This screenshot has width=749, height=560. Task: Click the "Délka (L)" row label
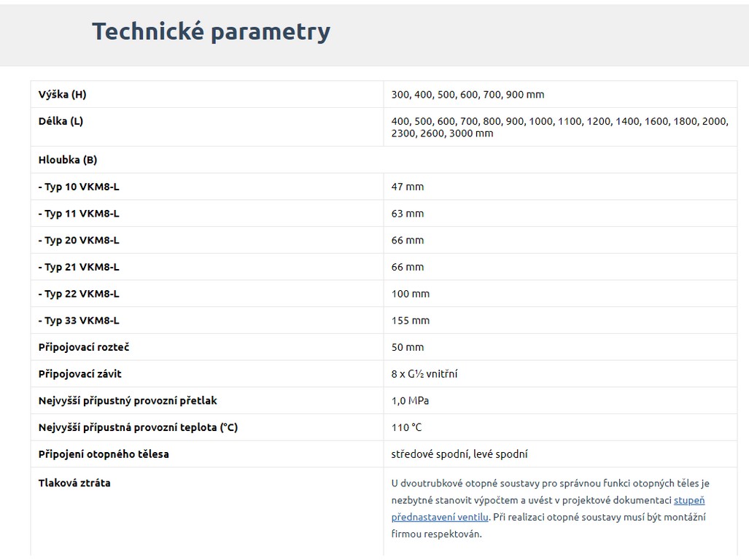[61, 121]
